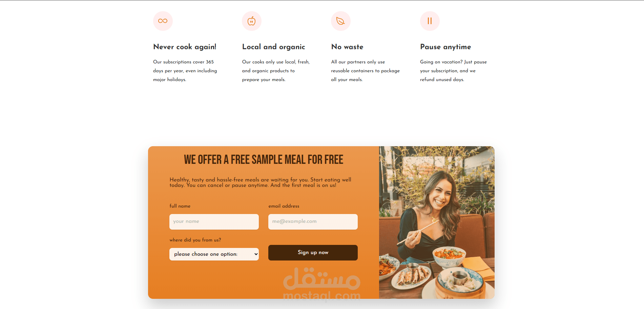Click the 'full name' label
The height and width of the screenshot is (309, 644).
coord(180,206)
